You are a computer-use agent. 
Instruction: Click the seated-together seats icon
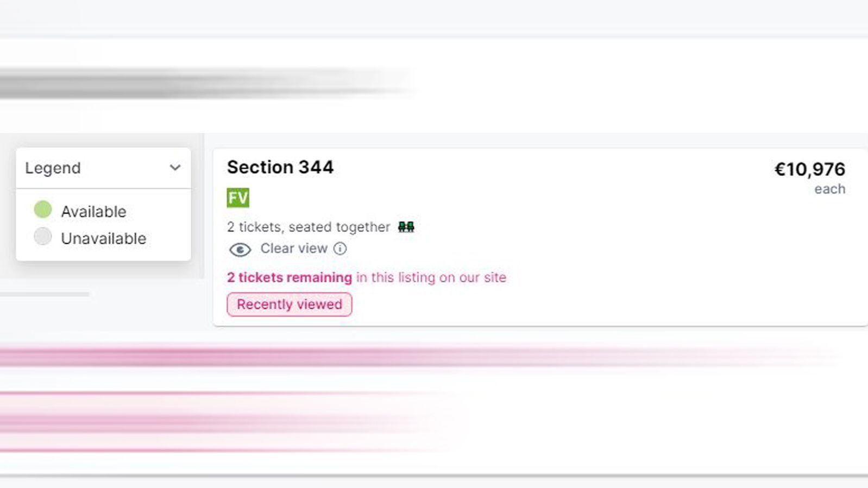click(x=406, y=227)
